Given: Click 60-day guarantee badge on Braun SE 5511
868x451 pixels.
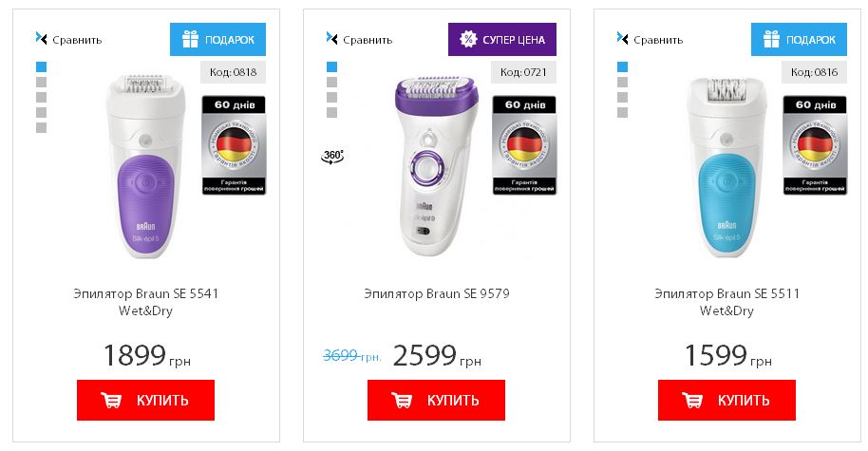Looking at the screenshot, I should coord(814,144).
